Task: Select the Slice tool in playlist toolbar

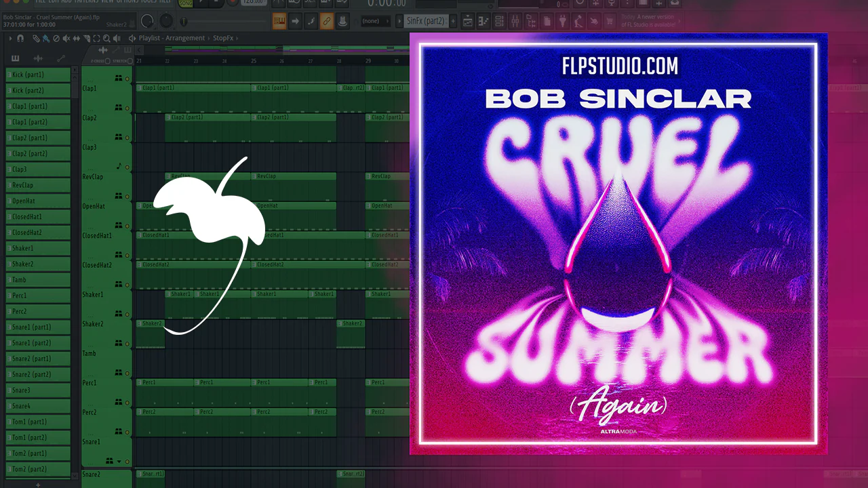Action: 86,39
